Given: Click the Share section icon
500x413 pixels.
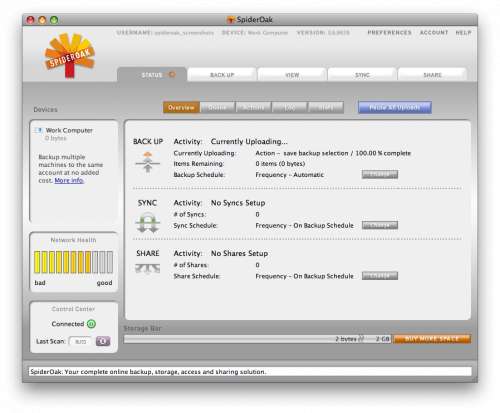Looking at the screenshot, I should (148, 269).
